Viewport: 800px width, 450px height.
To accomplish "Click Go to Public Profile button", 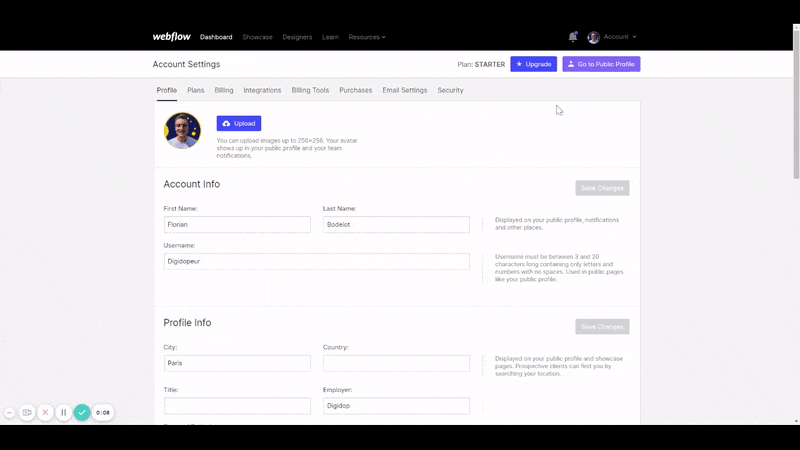I will pyautogui.click(x=601, y=64).
